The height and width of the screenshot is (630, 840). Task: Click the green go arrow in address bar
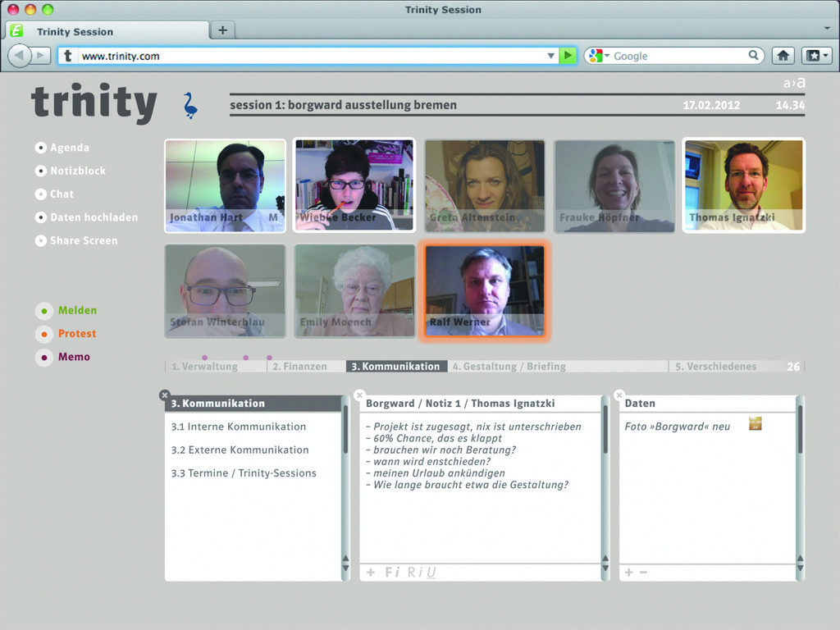pos(568,56)
